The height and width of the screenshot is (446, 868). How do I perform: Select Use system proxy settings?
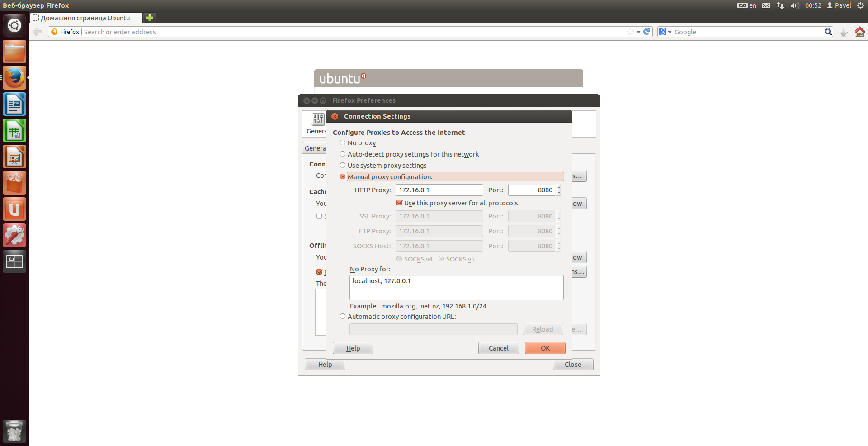[x=343, y=166]
